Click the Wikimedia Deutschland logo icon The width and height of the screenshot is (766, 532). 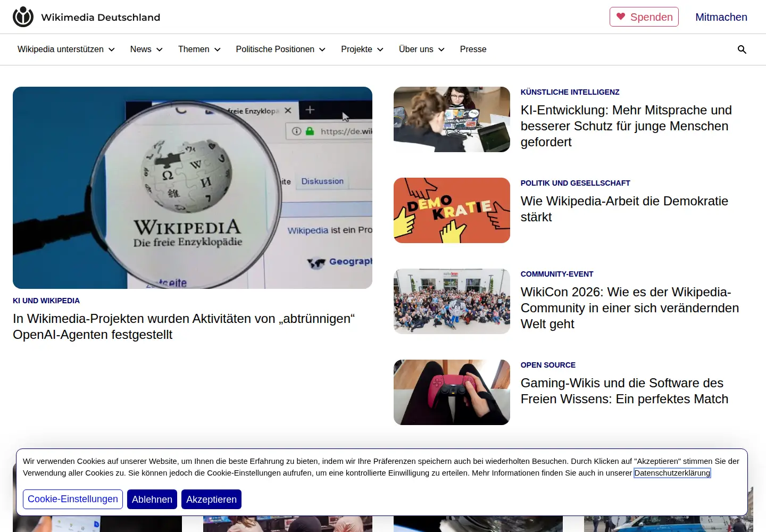pos(23,17)
